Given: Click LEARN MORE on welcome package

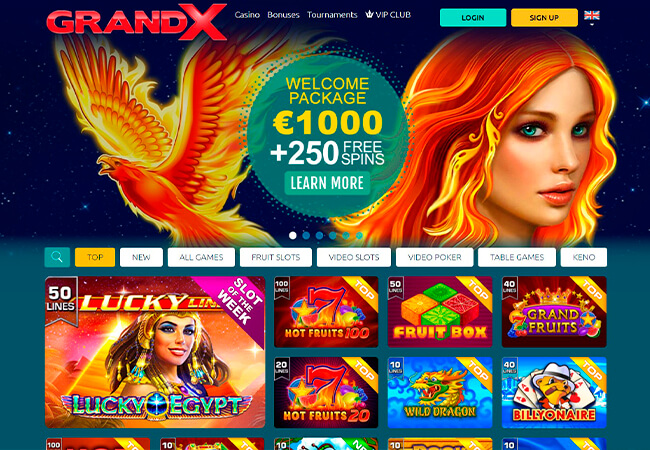Looking at the screenshot, I should point(327,183).
